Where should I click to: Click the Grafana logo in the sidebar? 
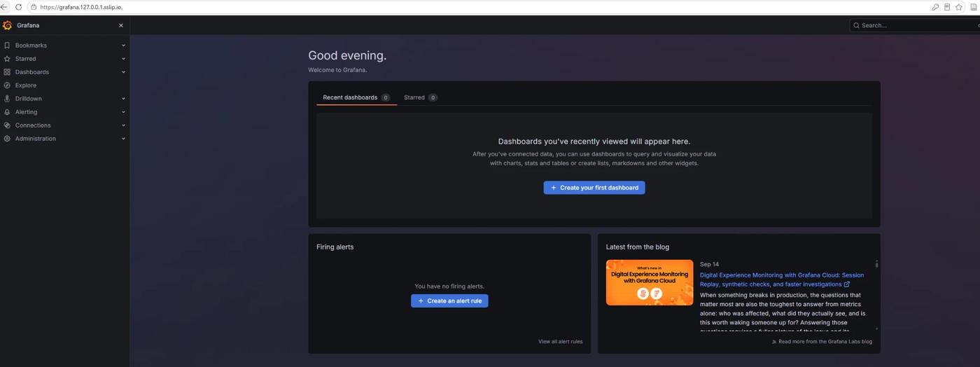[x=8, y=25]
